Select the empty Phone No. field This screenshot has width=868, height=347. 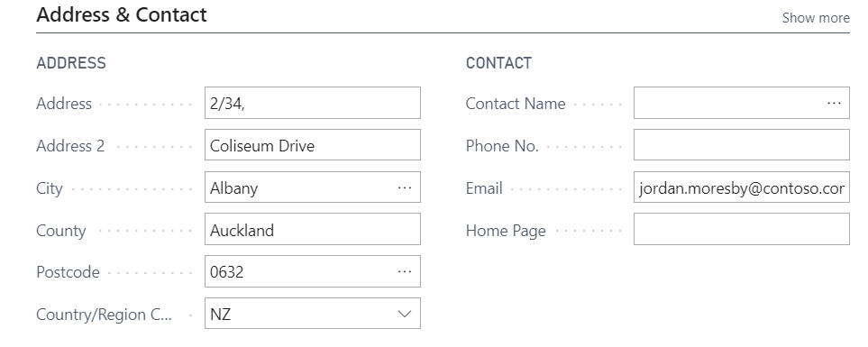pos(741,145)
